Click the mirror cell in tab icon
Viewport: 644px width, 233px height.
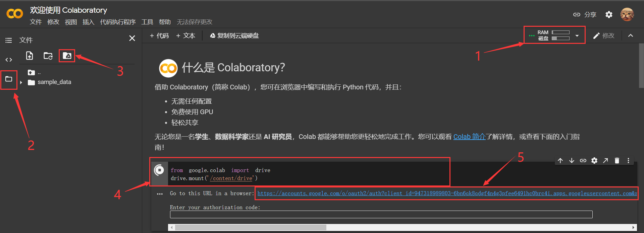click(x=605, y=161)
